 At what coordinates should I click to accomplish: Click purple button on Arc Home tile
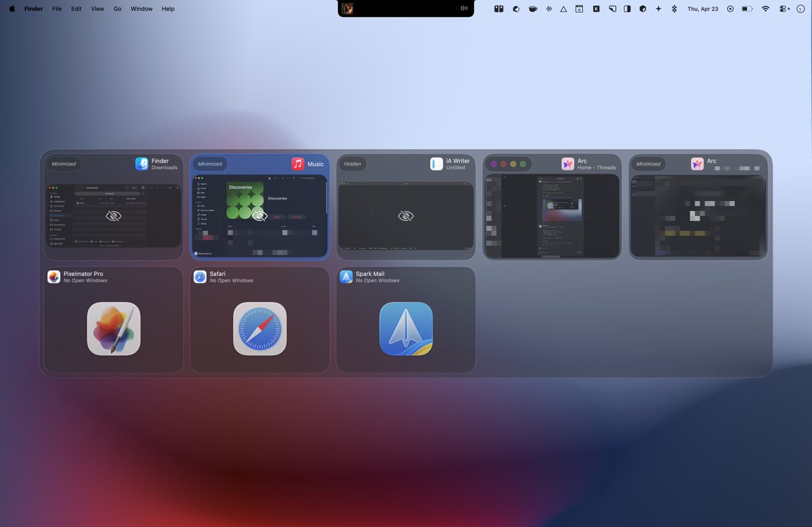tap(494, 164)
